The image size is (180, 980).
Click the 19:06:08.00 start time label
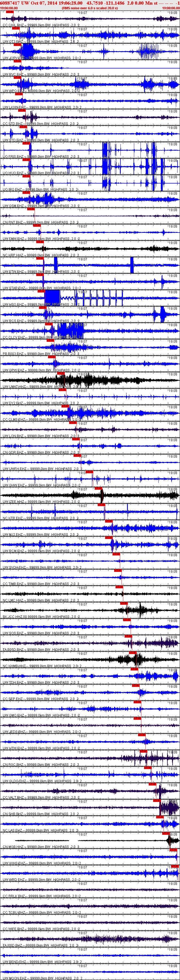point(9,8)
